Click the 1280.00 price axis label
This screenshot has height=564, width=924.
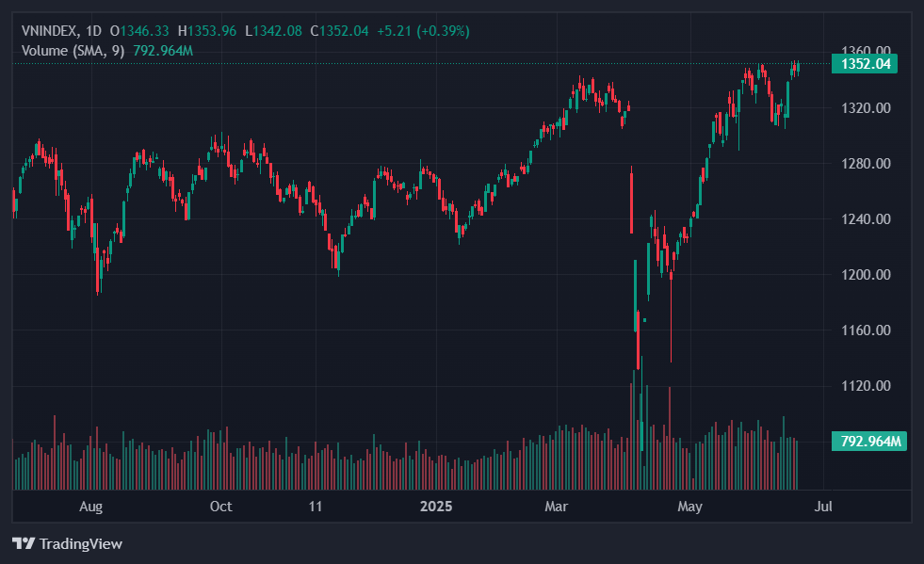click(x=864, y=164)
